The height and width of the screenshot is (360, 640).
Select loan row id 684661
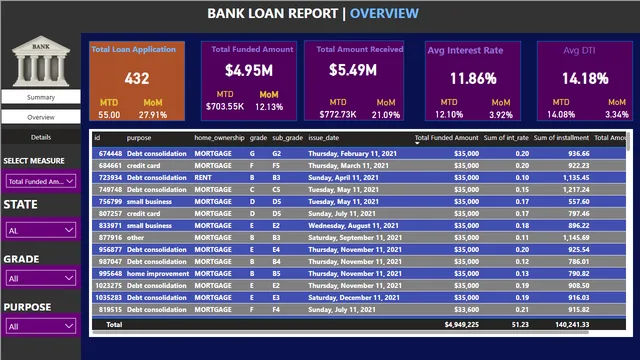click(x=359, y=165)
